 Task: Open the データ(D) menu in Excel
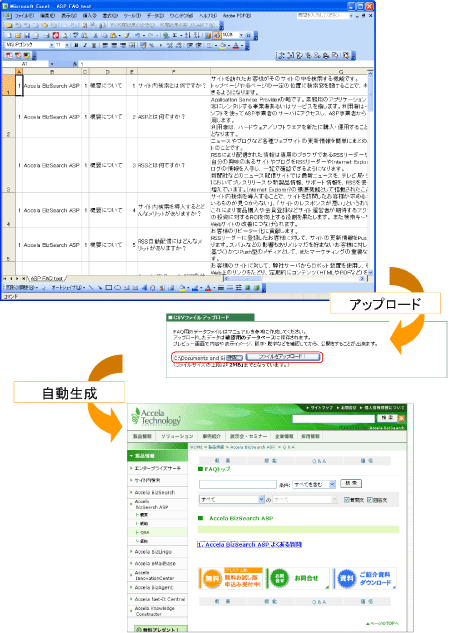pyautogui.click(x=155, y=15)
